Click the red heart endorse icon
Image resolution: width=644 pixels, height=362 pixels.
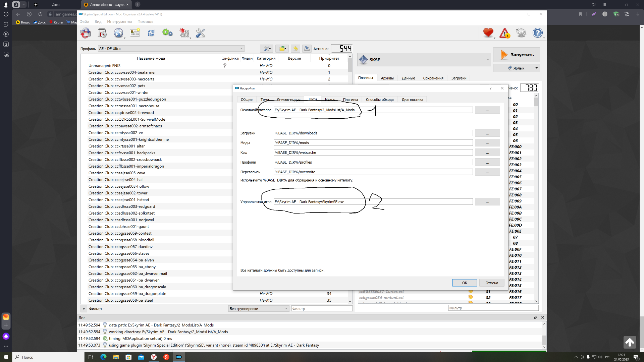[488, 33]
